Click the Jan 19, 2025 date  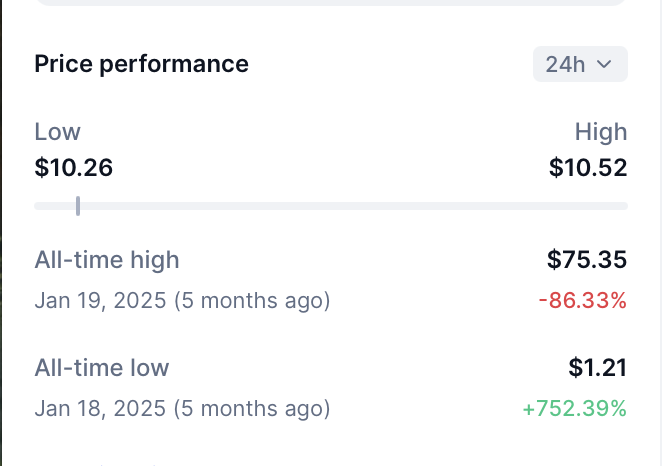101,300
